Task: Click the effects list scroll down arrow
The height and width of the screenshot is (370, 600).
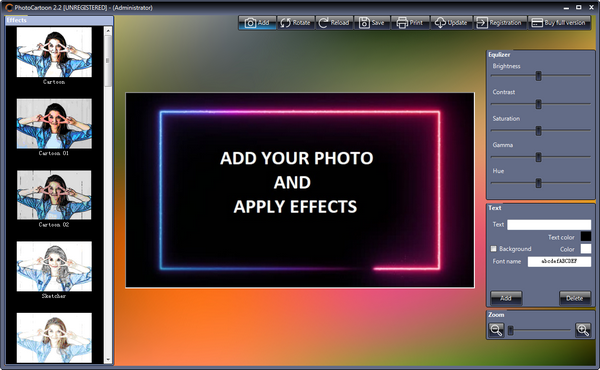Action: [108, 359]
